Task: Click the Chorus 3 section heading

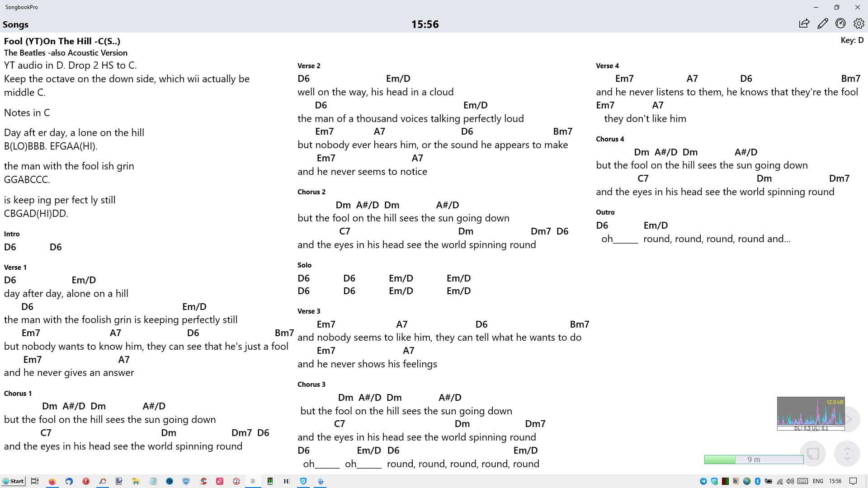Action: pyautogui.click(x=311, y=384)
